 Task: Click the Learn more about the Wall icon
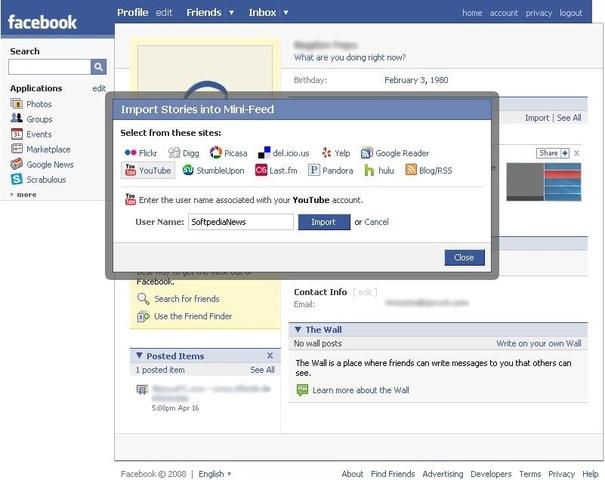302,390
